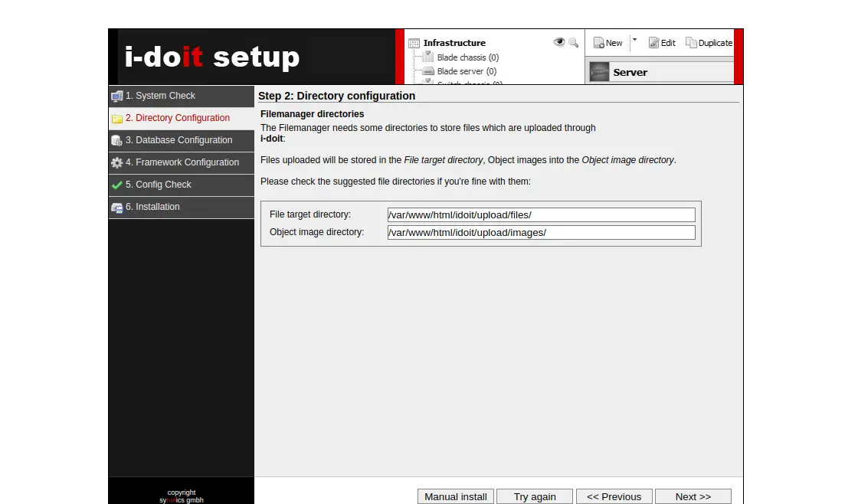Image resolution: width=858 pixels, height=504 pixels.
Task: Click the copyright synetics gmbh text
Action: coord(181,496)
